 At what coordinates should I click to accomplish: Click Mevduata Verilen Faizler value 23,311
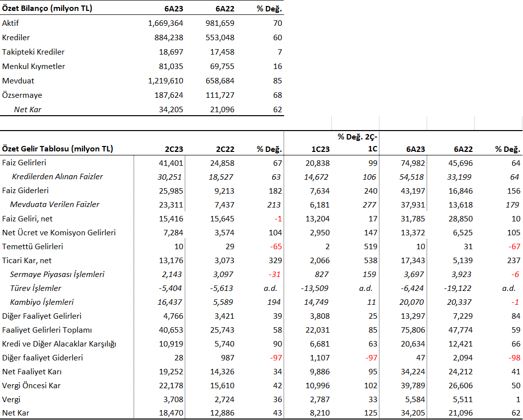171,205
